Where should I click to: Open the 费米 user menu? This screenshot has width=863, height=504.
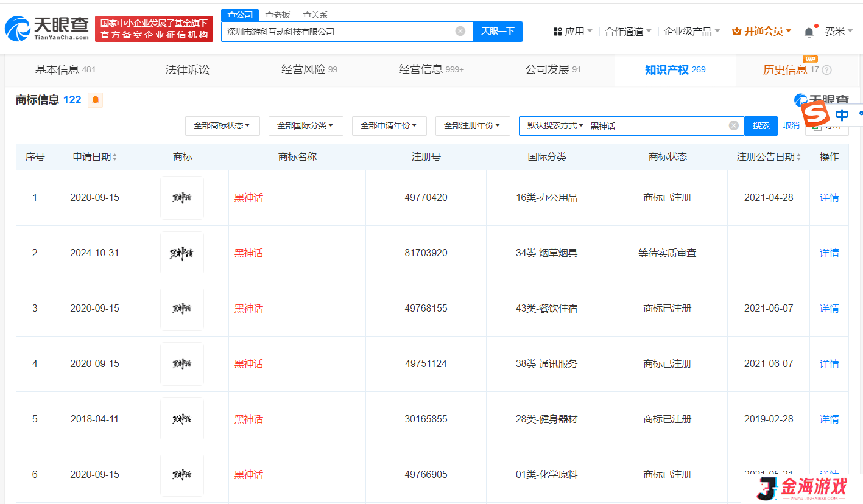point(839,31)
